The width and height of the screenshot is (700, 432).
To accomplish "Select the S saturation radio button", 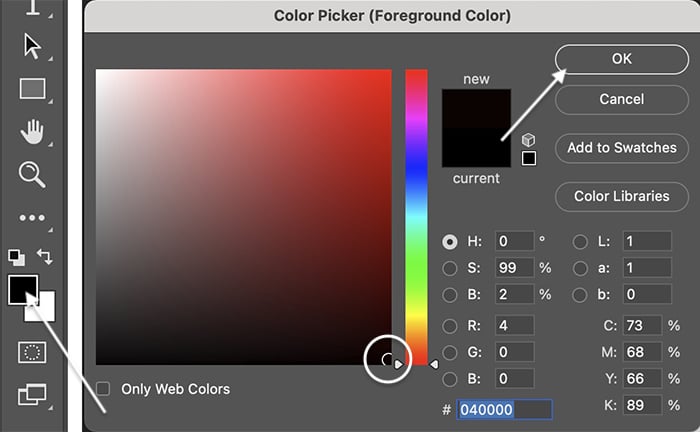I will coord(450,268).
